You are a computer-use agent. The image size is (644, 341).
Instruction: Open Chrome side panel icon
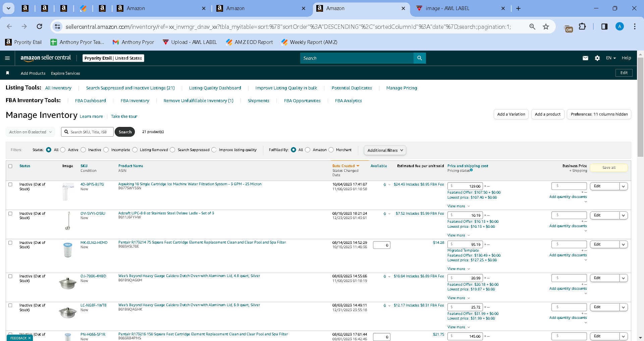[604, 26]
